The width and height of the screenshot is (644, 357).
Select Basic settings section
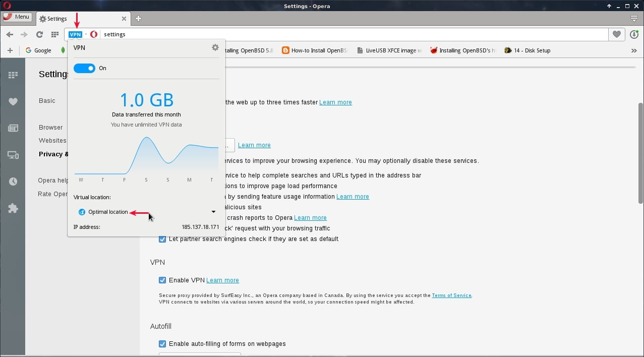(47, 101)
